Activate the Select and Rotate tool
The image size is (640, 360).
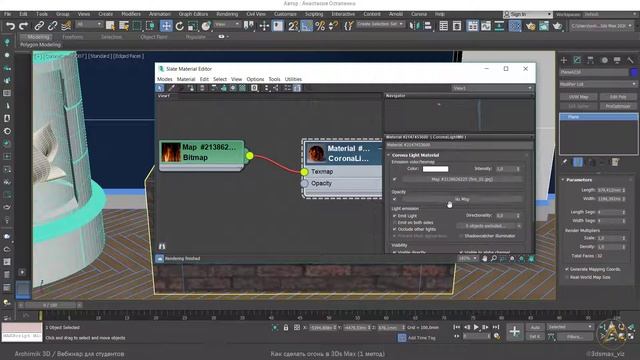pyautogui.click(x=180, y=26)
